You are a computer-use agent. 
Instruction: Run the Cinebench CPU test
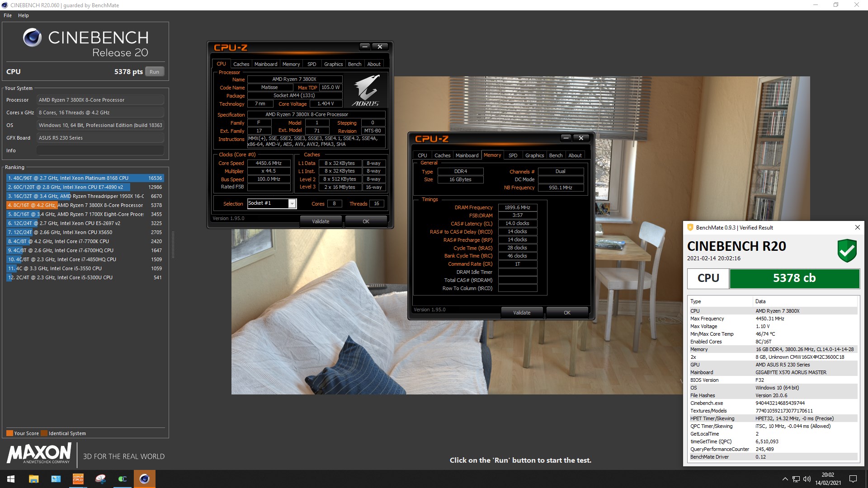click(154, 72)
